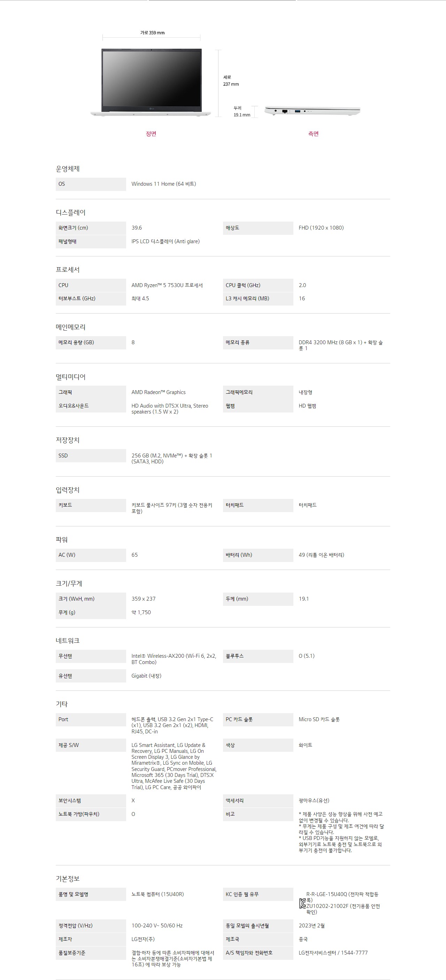
Task: Click the AMD Ryzen 5 7530U processor text
Action: coord(167,285)
